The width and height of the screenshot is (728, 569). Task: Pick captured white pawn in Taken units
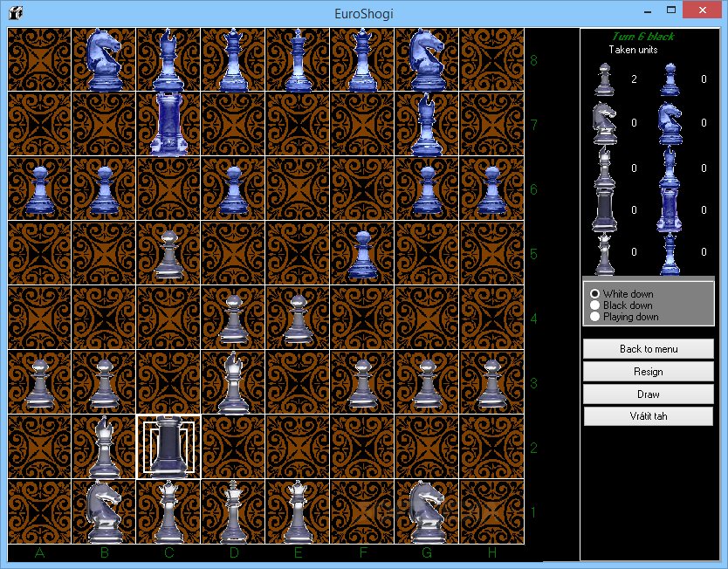(604, 79)
